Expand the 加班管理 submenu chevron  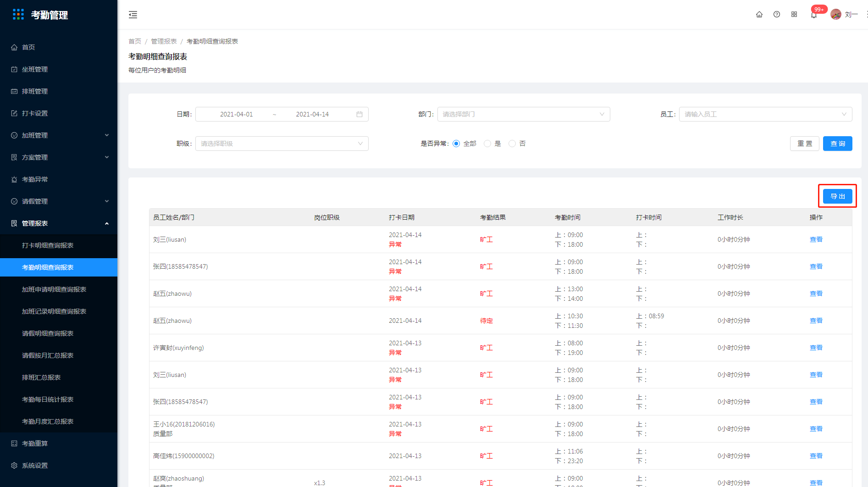[107, 135]
